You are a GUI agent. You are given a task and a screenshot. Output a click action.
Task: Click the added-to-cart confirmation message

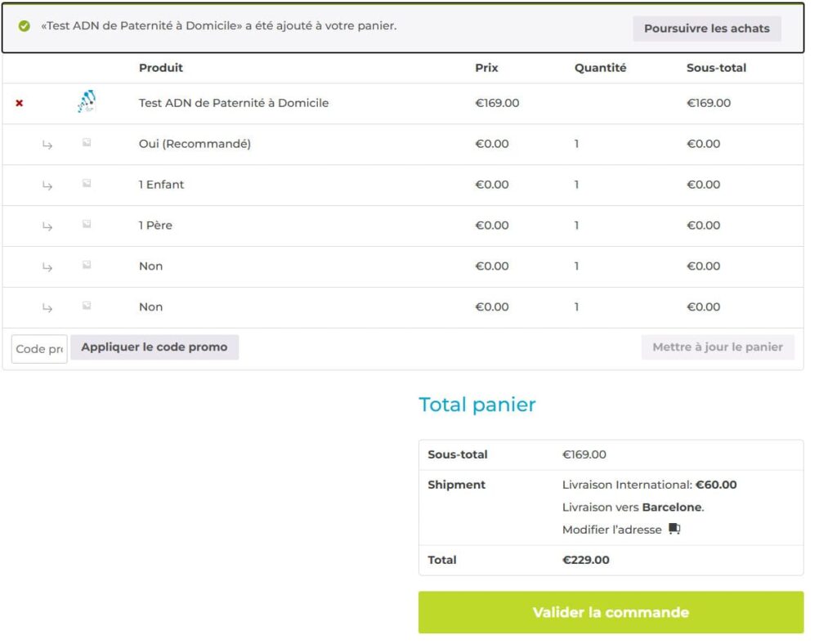coord(219,25)
